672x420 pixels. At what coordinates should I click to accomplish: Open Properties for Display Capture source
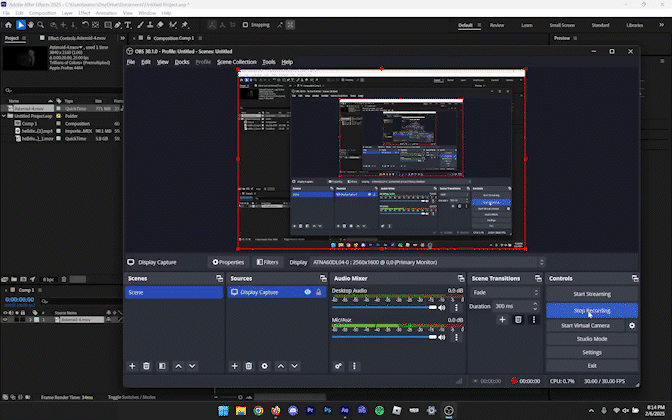228,262
